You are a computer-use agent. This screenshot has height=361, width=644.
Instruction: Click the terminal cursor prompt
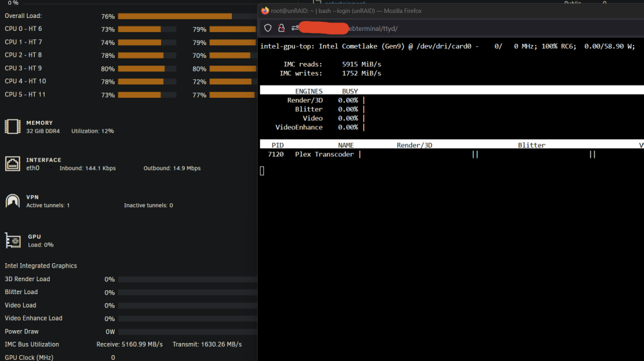262,171
